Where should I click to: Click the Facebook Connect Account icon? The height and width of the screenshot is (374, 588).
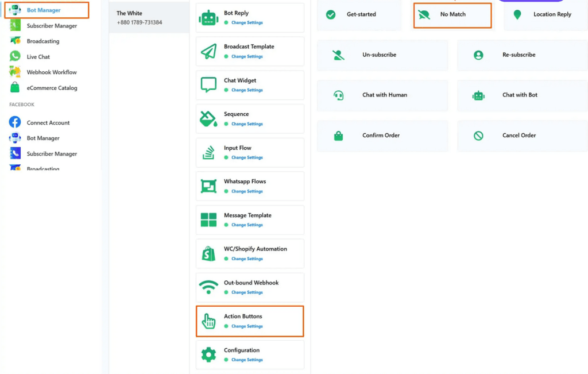(x=15, y=122)
